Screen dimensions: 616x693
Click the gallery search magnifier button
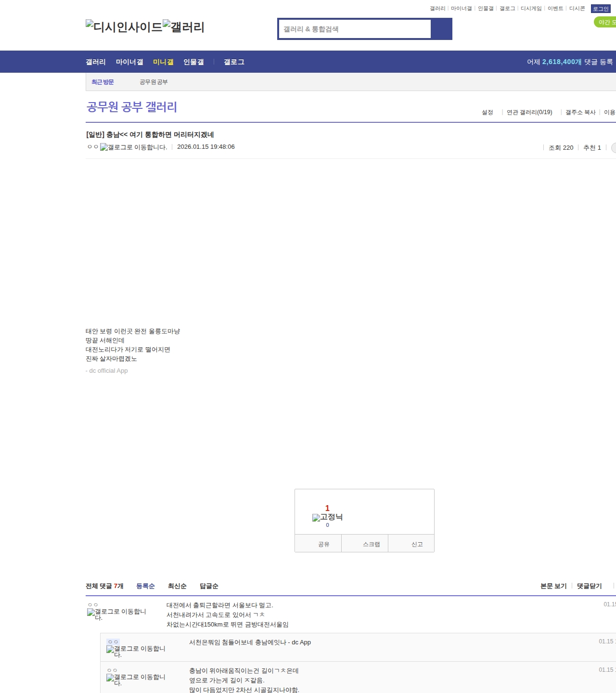(x=441, y=29)
